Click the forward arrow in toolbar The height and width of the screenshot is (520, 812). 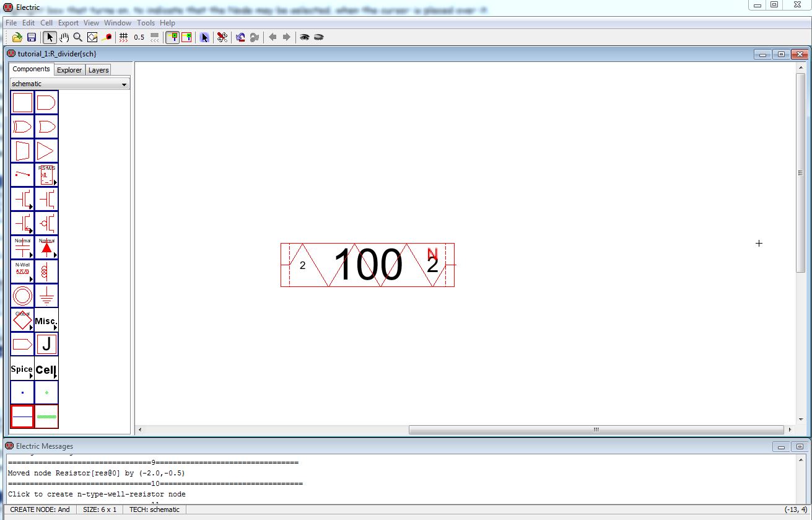(286, 37)
